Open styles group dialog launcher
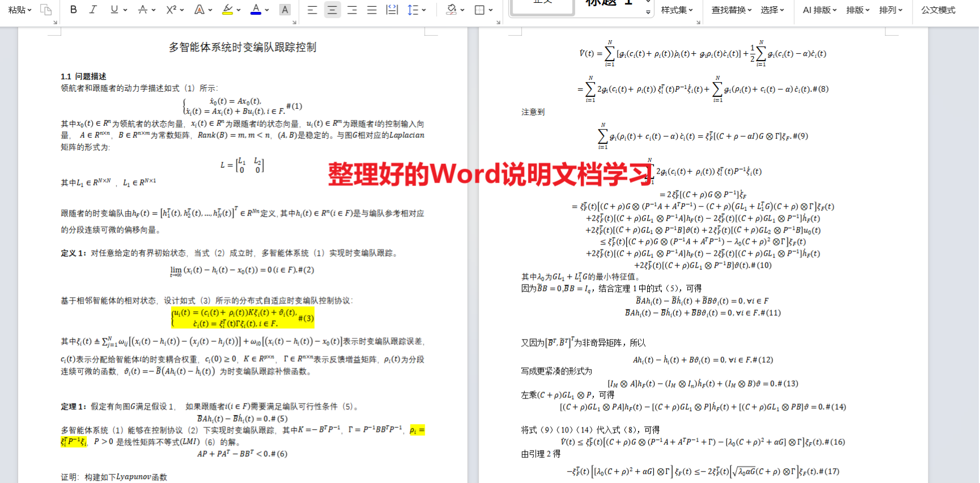Image resolution: width=980 pixels, height=483 pixels. pyautogui.click(x=698, y=22)
